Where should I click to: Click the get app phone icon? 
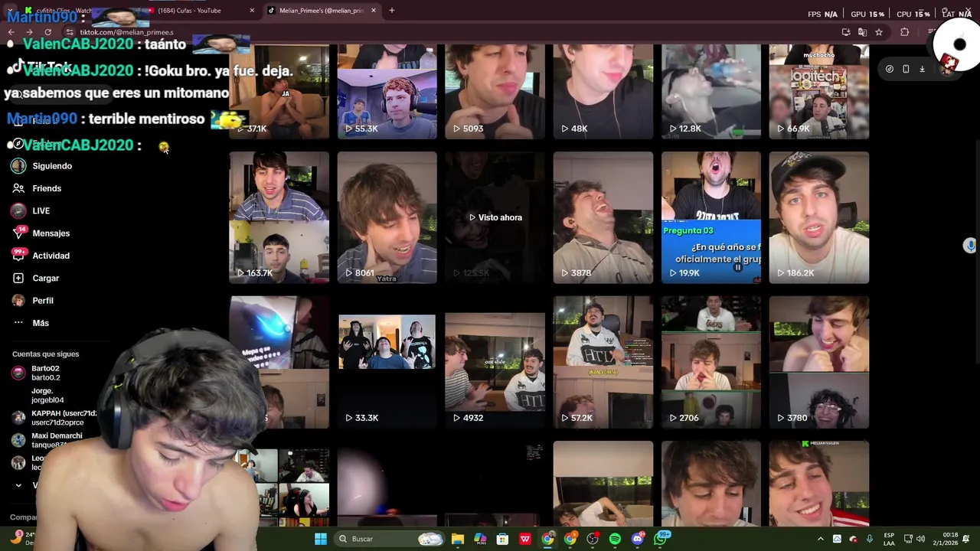pos(906,69)
